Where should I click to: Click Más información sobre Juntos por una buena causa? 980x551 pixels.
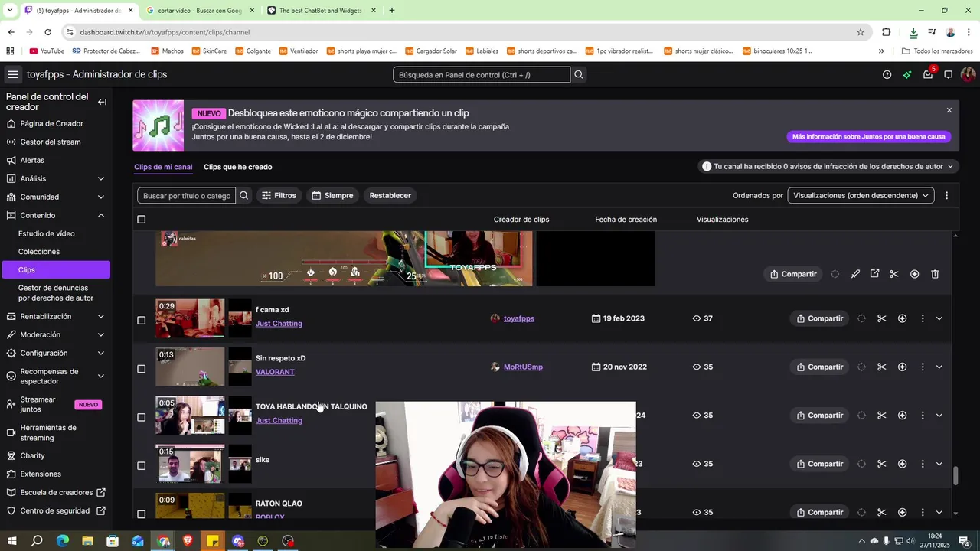(868, 136)
